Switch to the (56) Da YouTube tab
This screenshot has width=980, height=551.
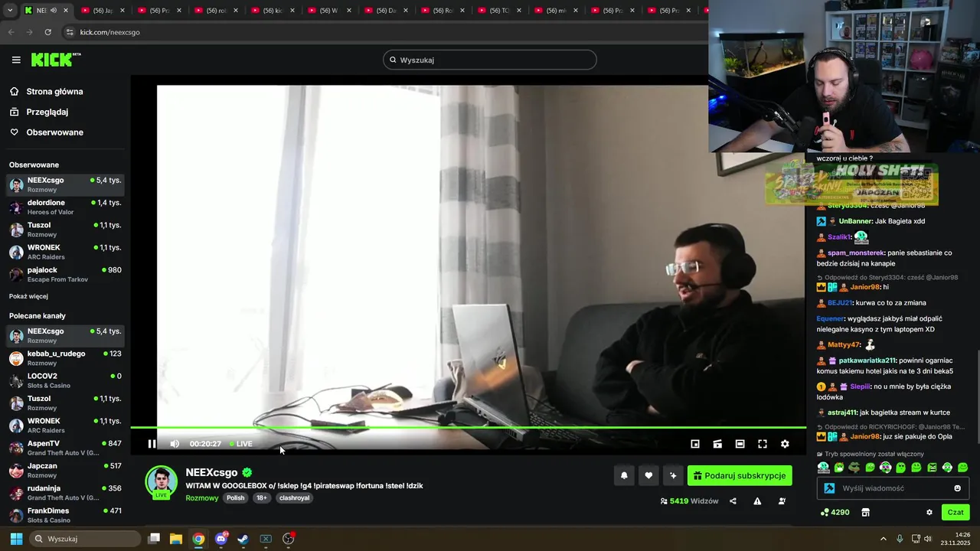(x=386, y=11)
